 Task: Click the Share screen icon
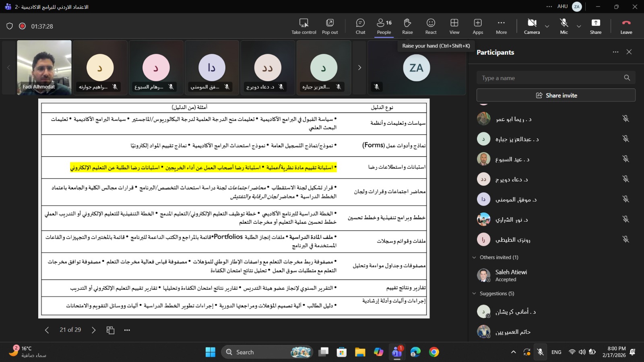(x=595, y=26)
